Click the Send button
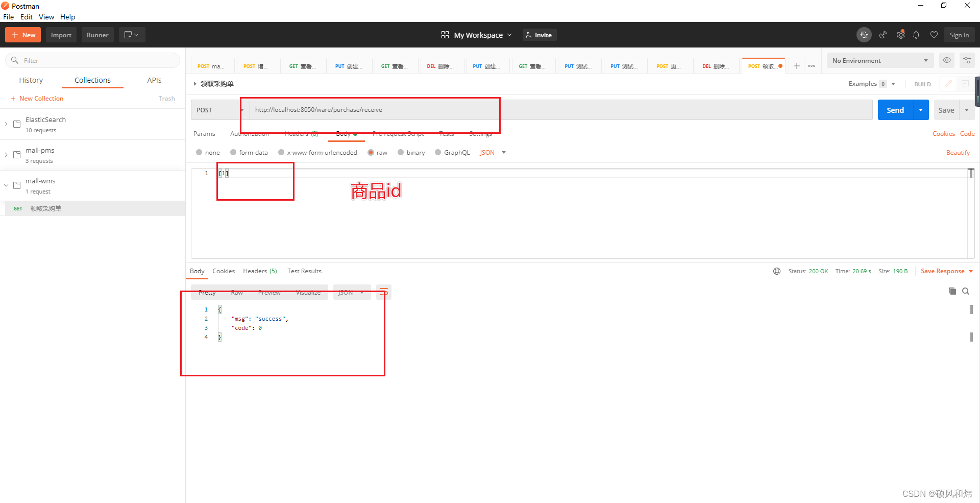This screenshot has width=980, height=503. pyautogui.click(x=895, y=110)
